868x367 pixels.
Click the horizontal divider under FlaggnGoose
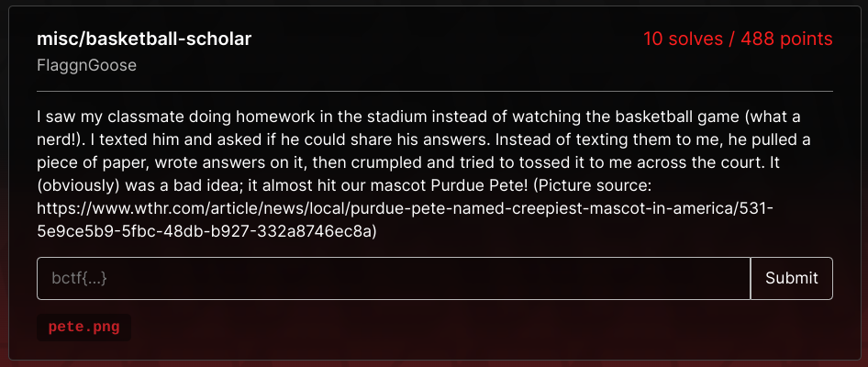click(x=435, y=91)
